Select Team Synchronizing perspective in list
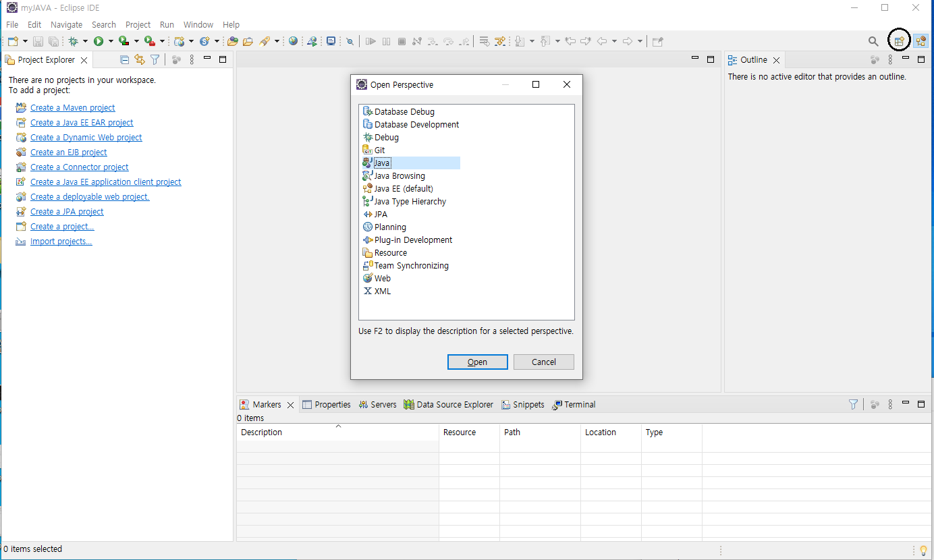This screenshot has height=560, width=934. 411,265
